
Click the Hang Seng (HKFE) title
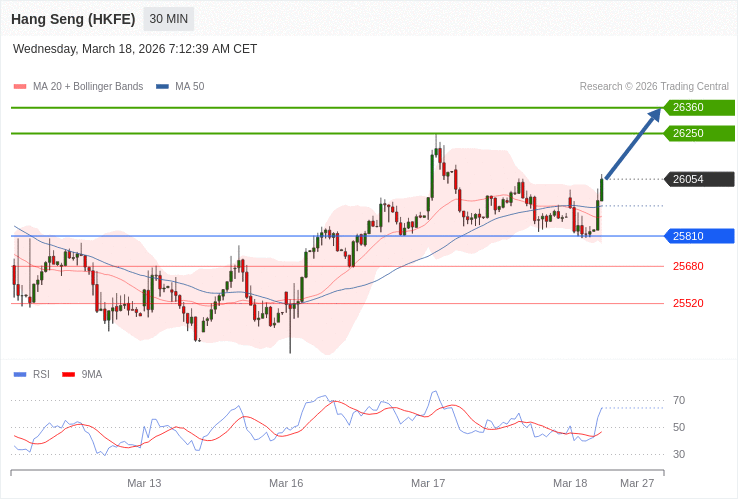click(73, 19)
